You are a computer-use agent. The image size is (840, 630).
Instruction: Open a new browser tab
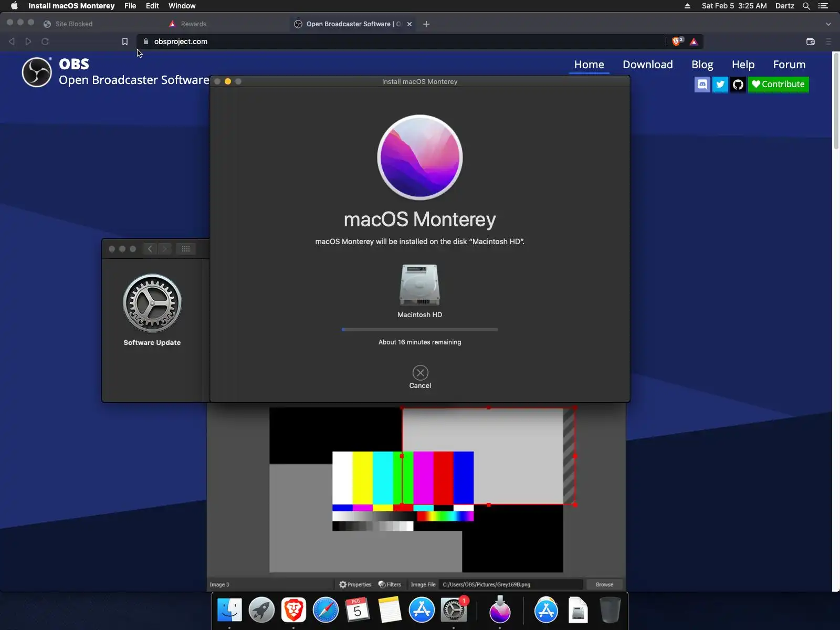pos(426,24)
